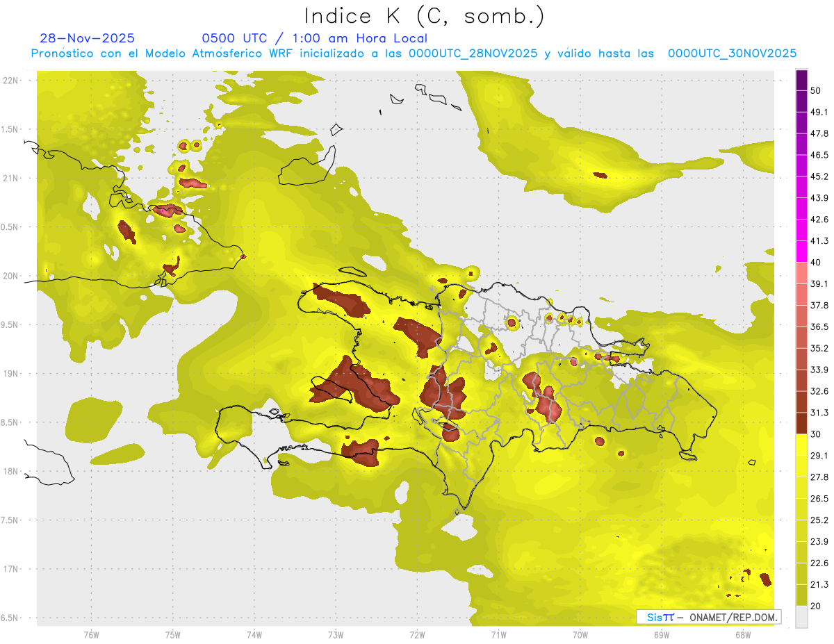Click the colorbar label "32.6"
Image resolution: width=834 pixels, height=644 pixels.
819,391
